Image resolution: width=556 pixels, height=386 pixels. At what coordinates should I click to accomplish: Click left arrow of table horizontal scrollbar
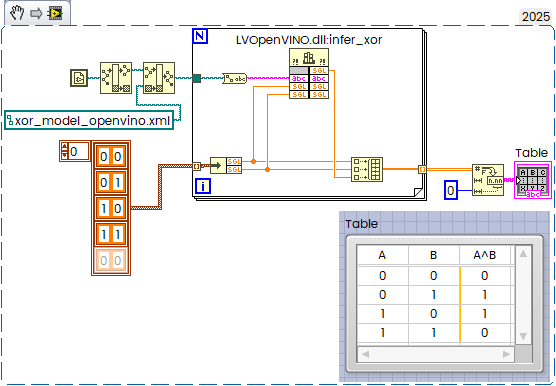click(365, 354)
